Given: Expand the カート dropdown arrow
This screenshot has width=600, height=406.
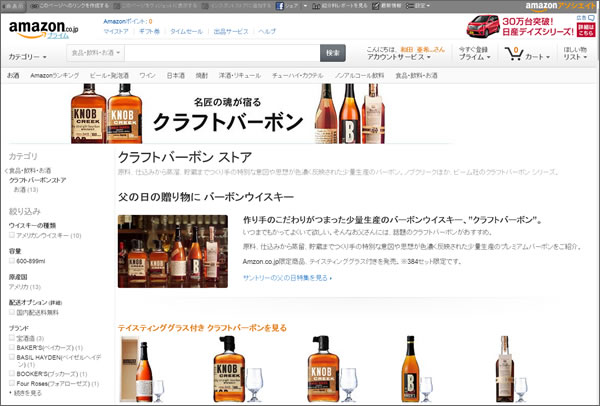Looking at the screenshot, I should click(548, 57).
